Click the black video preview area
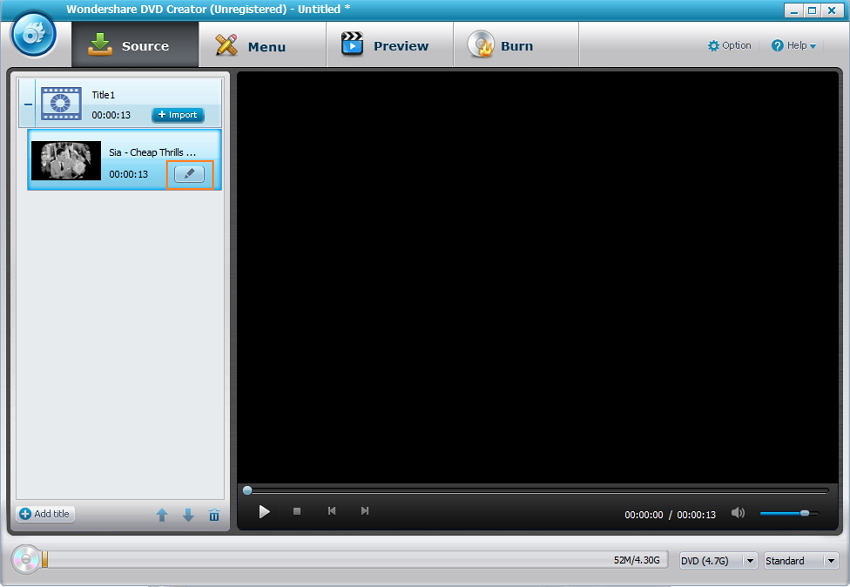 (x=538, y=276)
